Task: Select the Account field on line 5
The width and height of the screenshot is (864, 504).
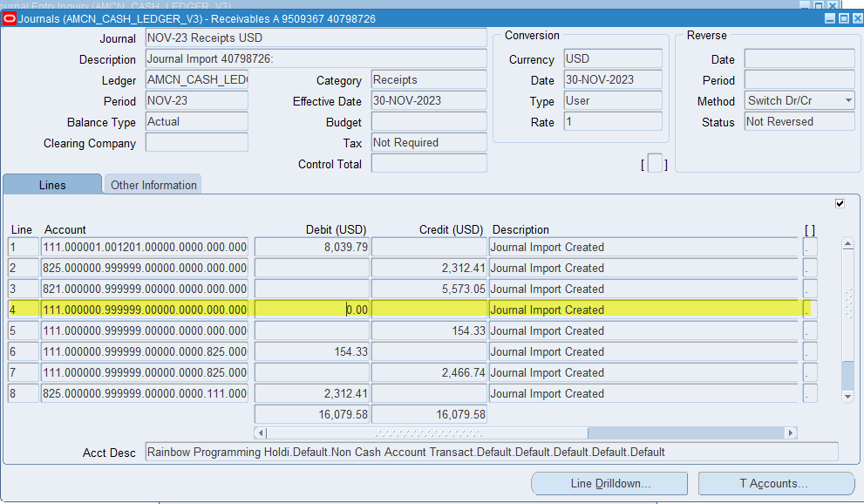Action: 145,330
